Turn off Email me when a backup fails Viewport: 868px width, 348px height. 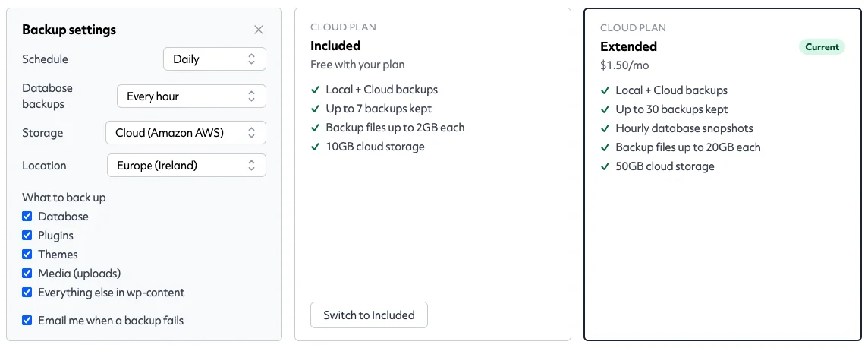tap(27, 321)
